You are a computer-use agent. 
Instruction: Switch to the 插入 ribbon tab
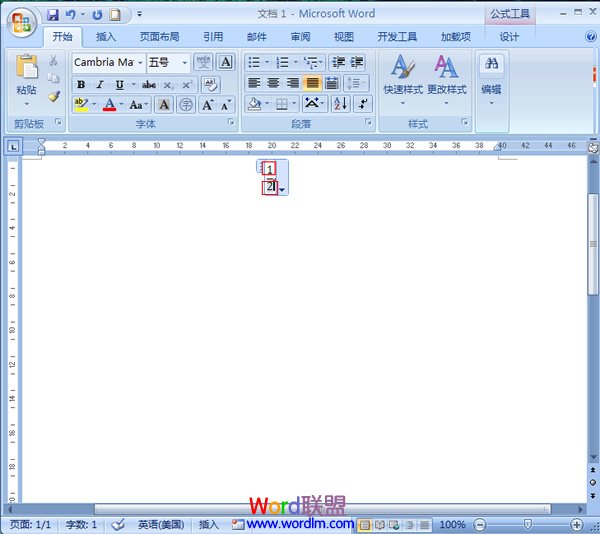[106, 37]
